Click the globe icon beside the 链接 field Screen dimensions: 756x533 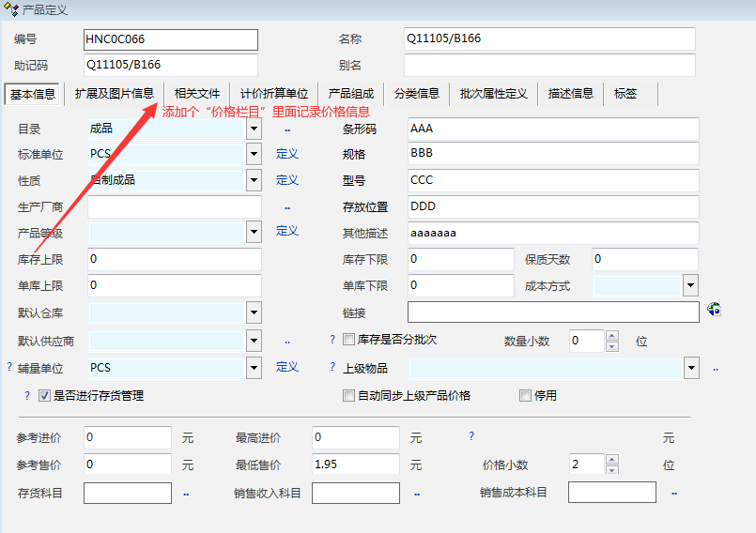tap(714, 310)
